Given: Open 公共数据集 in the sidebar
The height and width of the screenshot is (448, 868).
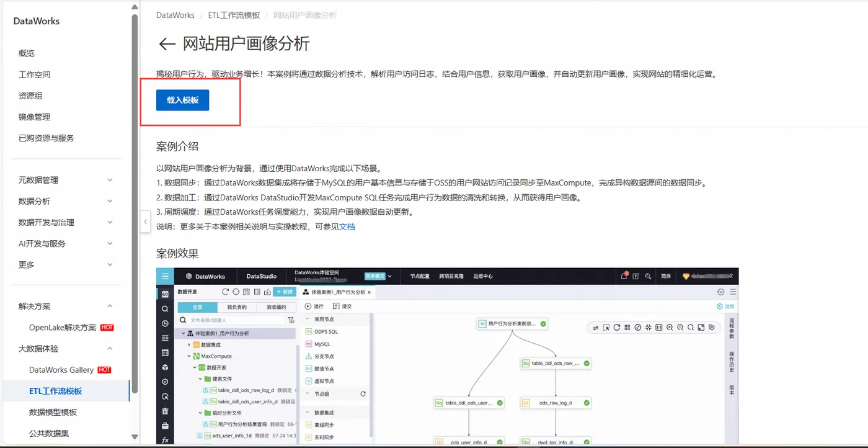Looking at the screenshot, I should [49, 433].
